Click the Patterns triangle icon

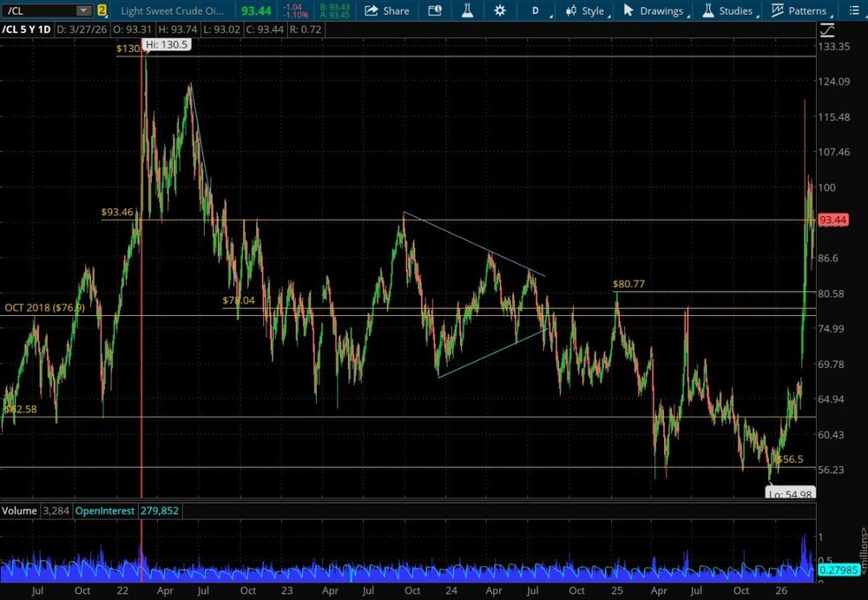coord(778,11)
